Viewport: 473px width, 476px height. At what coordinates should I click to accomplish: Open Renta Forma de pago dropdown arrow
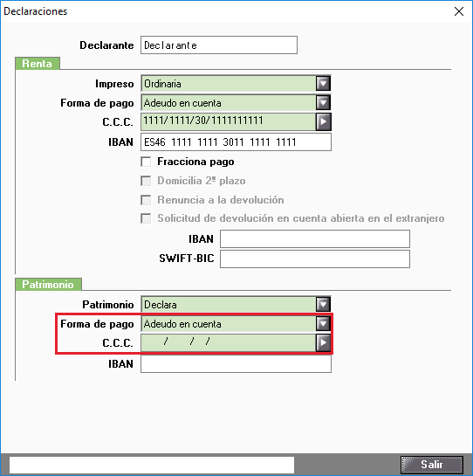coord(323,102)
